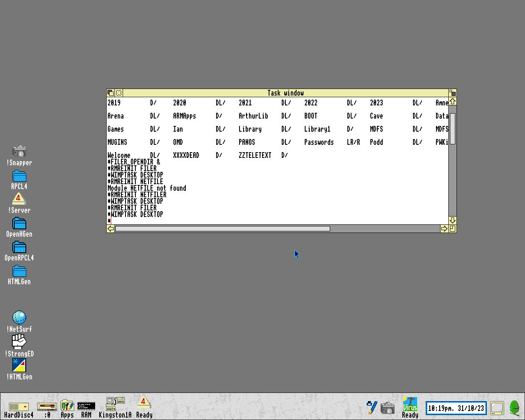
Task: Click the !Snapper camera icon on pinboard
Action: coord(19,151)
